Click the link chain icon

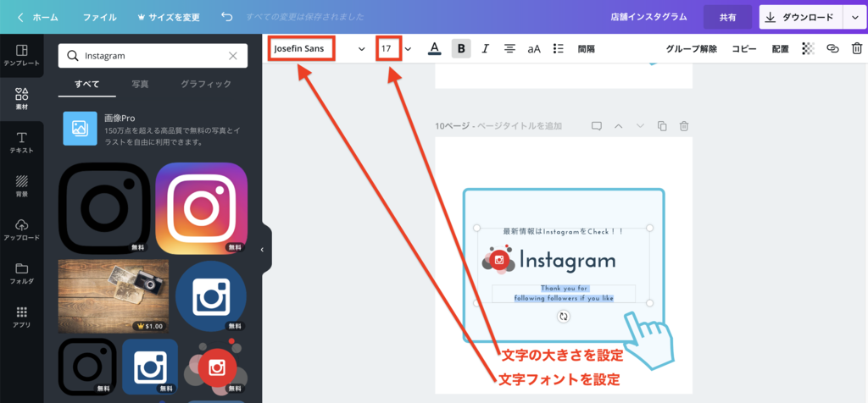click(832, 48)
